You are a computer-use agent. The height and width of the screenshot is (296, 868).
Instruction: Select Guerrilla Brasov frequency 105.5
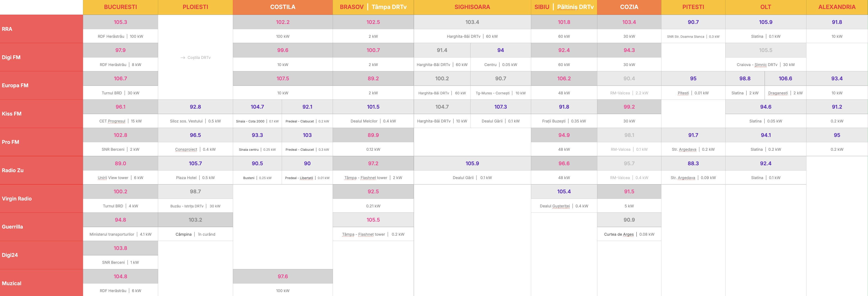click(373, 220)
